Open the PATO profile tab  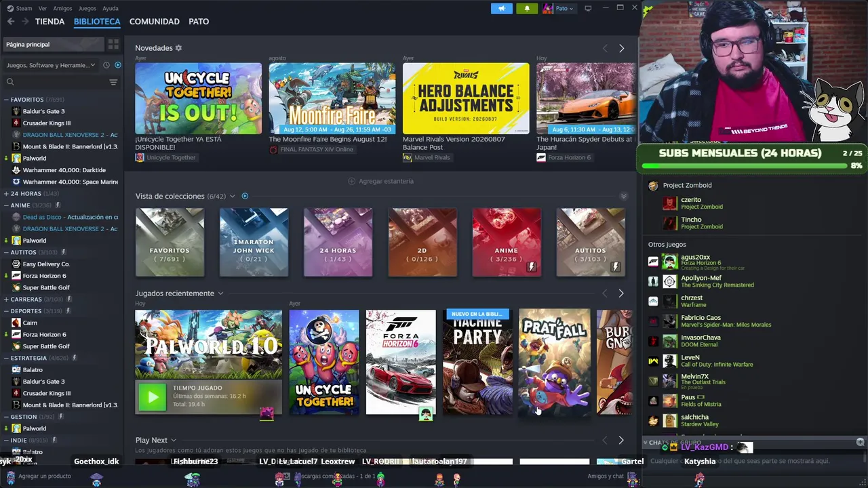pyautogui.click(x=199, y=22)
